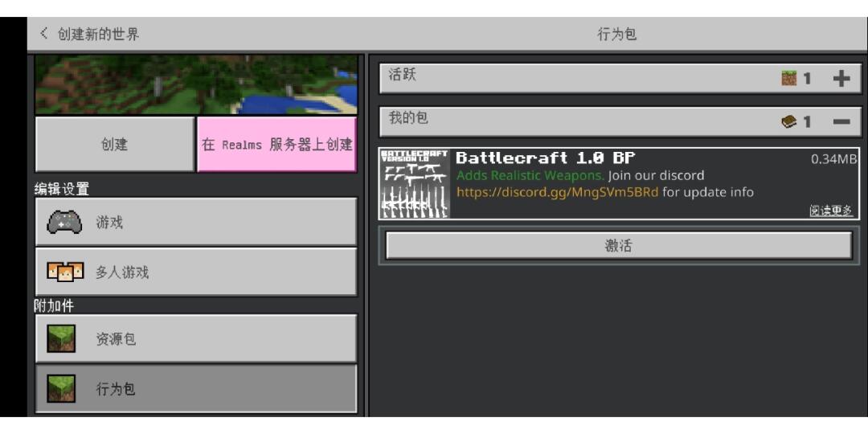Click the discord.gg link in pack description

557,192
